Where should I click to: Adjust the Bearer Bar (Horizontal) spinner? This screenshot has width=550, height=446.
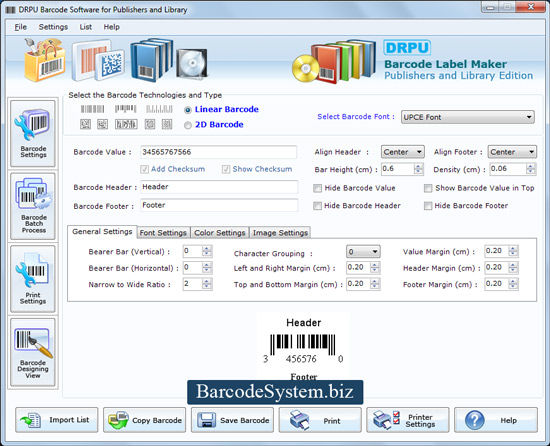coord(207,268)
